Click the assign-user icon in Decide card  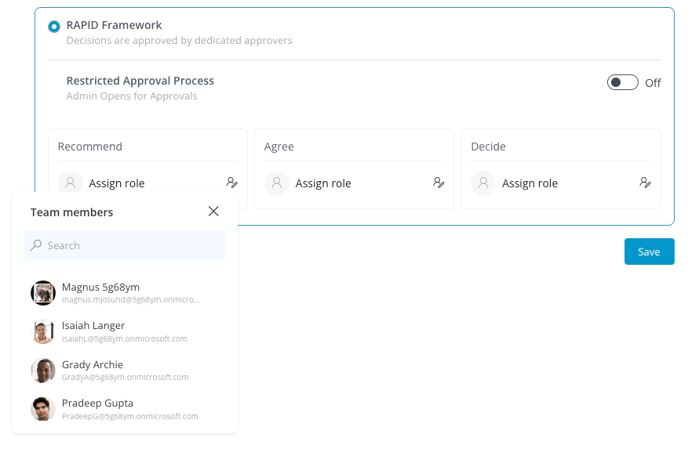click(x=645, y=182)
